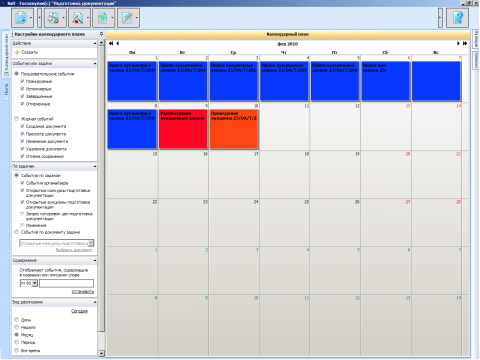Click the green refresh document toolbar icon
Image resolution: width=480 pixels, height=360 pixels.
(x=102, y=18)
